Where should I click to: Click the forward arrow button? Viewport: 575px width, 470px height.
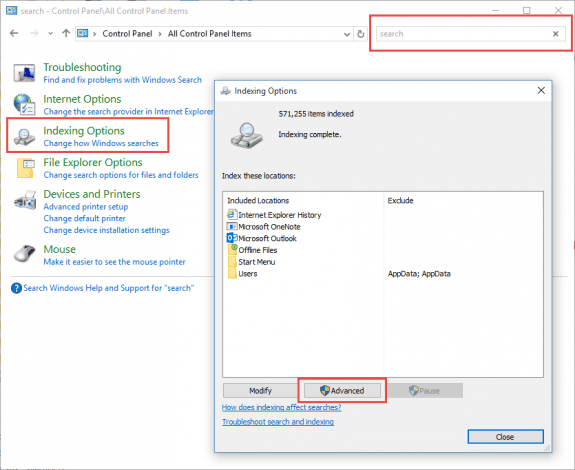tap(34, 33)
